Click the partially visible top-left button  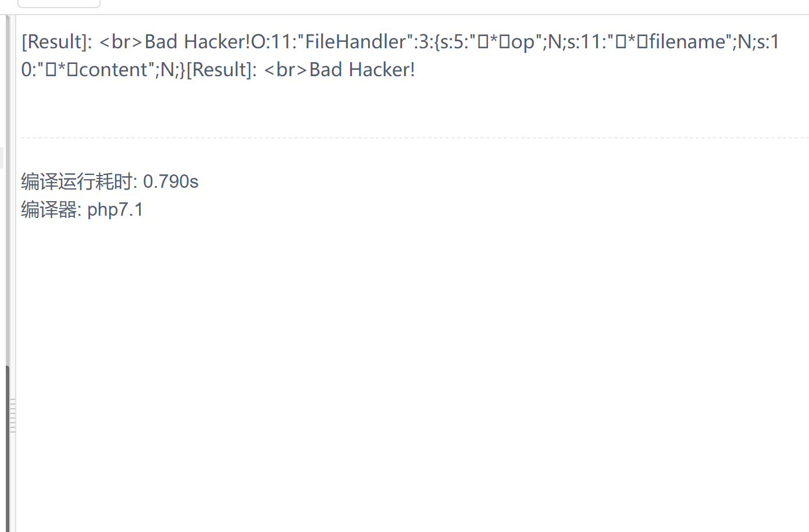click(x=59, y=3)
